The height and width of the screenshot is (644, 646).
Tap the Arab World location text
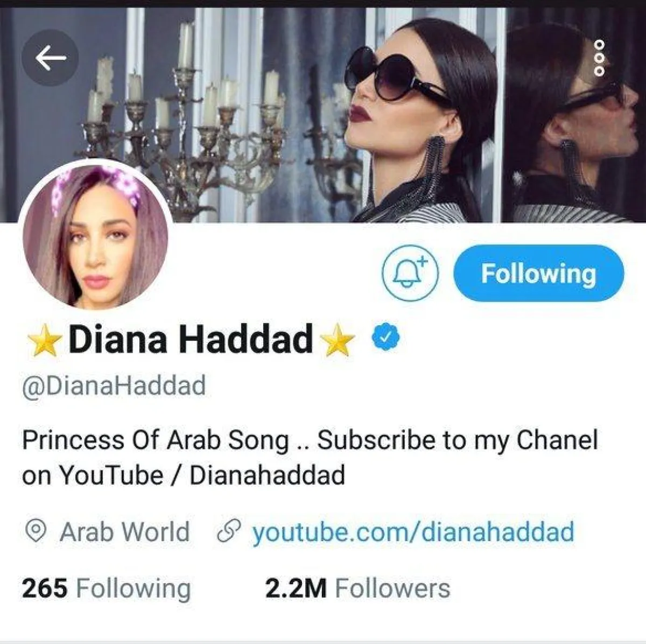[x=124, y=531]
